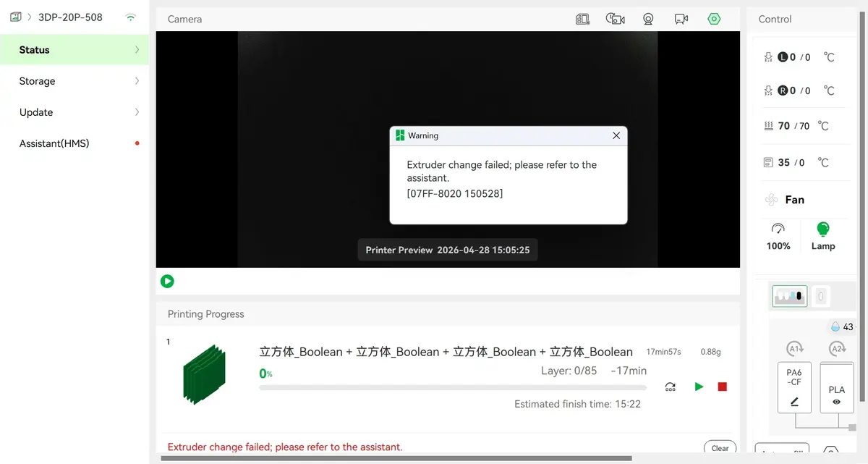
Task: Set left nozzle target temperature field
Action: pyautogui.click(x=807, y=57)
